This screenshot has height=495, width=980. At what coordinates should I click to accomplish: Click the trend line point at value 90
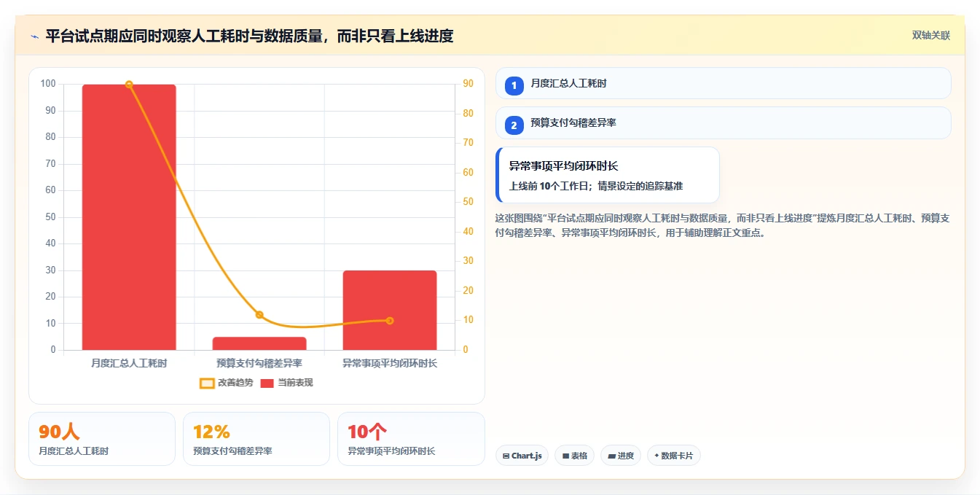(129, 85)
